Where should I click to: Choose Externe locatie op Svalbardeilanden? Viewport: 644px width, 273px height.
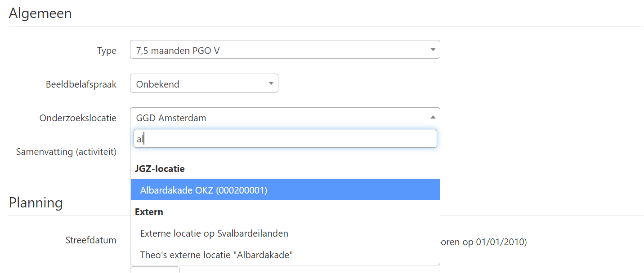214,233
